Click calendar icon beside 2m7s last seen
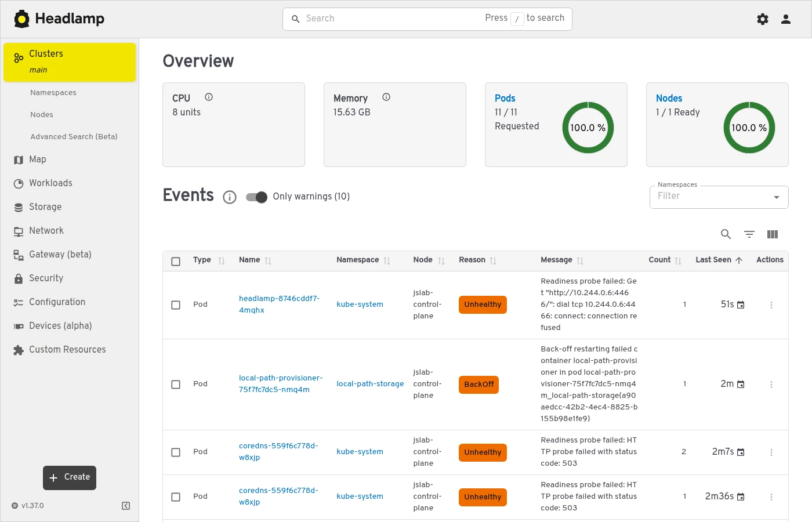This screenshot has height=522, width=812. point(741,452)
